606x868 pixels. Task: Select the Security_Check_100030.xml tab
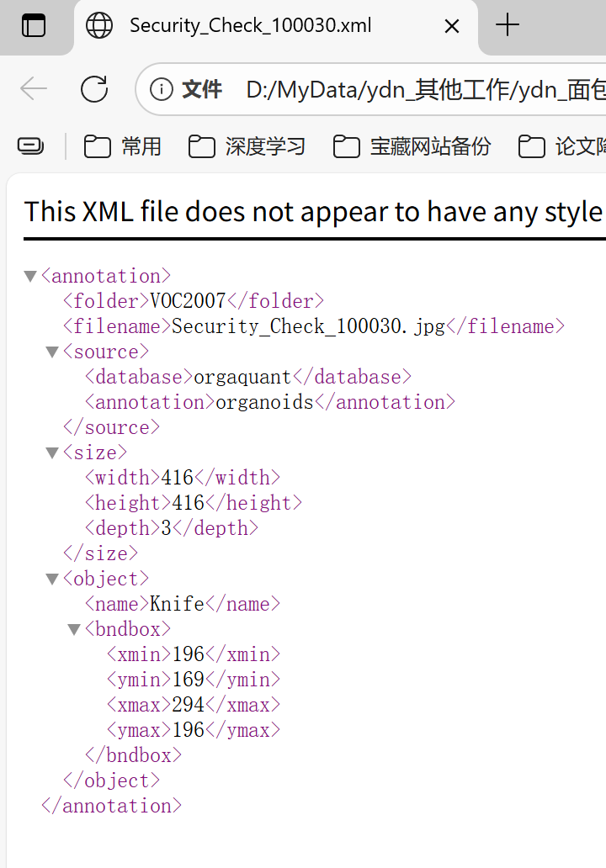coord(276,27)
